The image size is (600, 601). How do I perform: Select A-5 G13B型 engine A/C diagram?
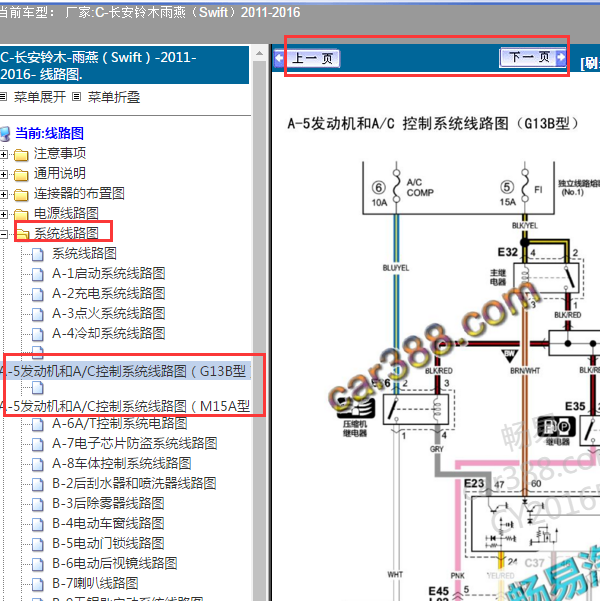coord(125,371)
